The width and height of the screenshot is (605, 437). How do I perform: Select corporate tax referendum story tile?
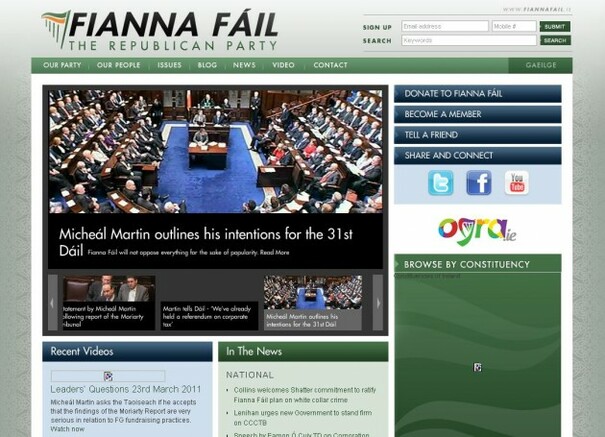pyautogui.click(x=209, y=316)
